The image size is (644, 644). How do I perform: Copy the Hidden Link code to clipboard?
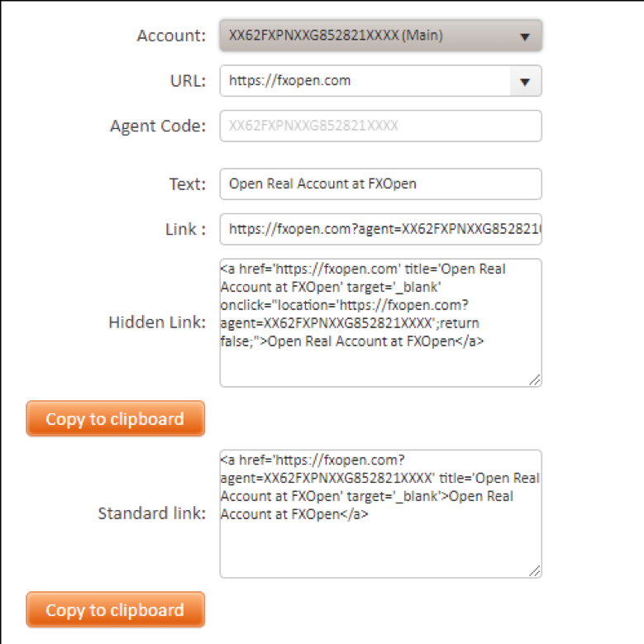(x=116, y=418)
